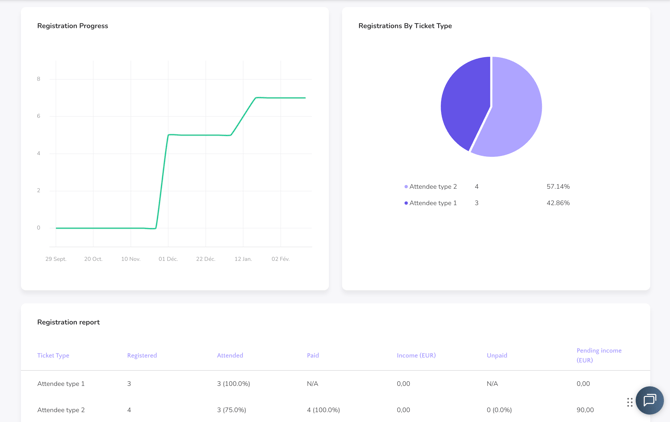
Task: Sort table by Registered column
Action: (x=142, y=356)
